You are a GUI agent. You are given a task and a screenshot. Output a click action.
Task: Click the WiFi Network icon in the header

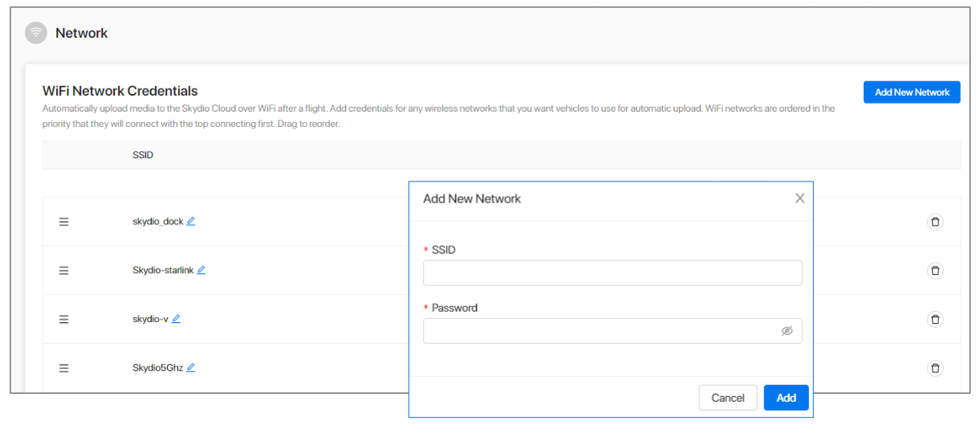[x=35, y=33]
